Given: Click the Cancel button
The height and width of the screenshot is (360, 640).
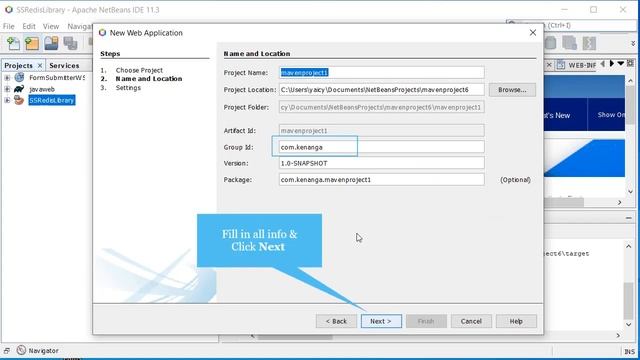Looking at the screenshot, I should (x=471, y=321).
